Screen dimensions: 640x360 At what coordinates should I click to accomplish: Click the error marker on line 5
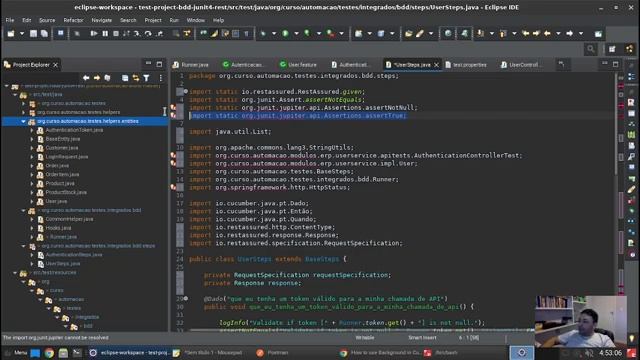pos(173,108)
